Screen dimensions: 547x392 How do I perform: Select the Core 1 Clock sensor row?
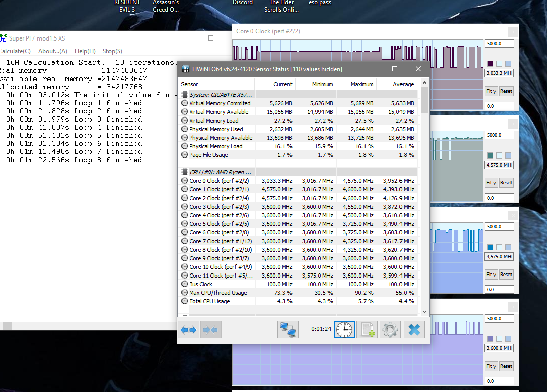[x=219, y=189]
